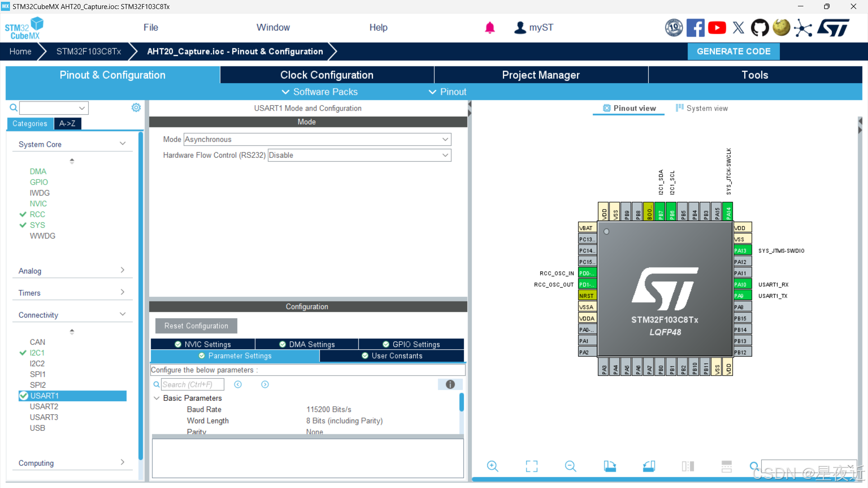Image resolution: width=868 pixels, height=488 pixels.
Task: Select the green PA10 pin
Action: point(742,284)
